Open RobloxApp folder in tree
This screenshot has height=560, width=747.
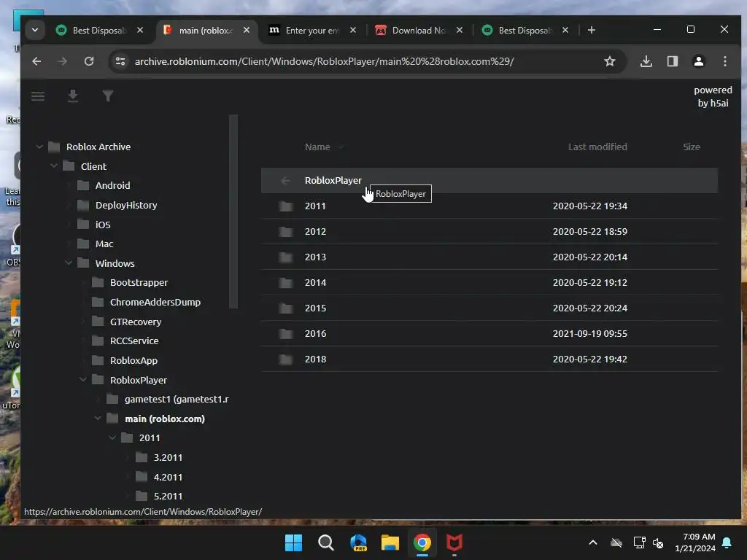(x=133, y=360)
